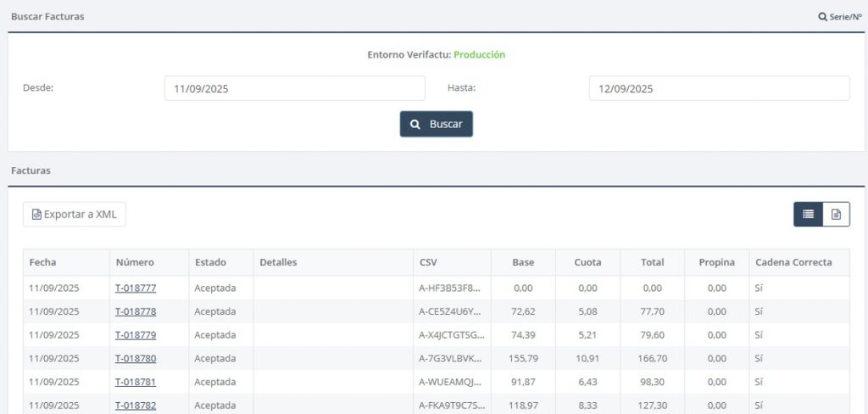Open invoice T-018778
The width and height of the screenshot is (868, 414).
point(136,311)
